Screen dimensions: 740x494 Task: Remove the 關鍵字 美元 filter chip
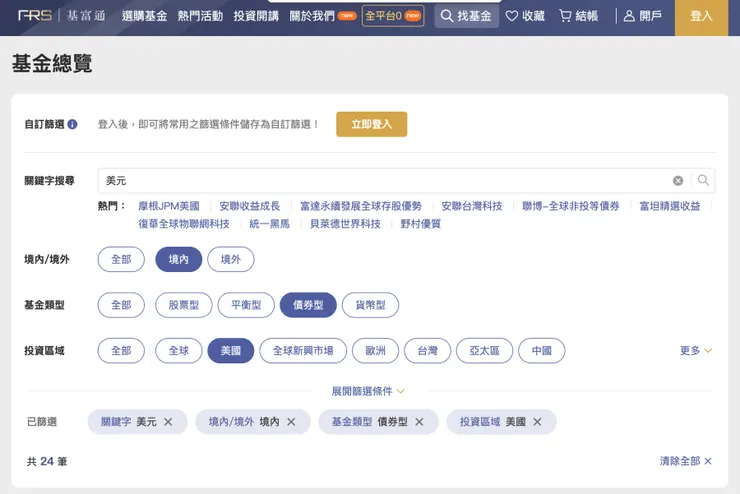(168, 422)
